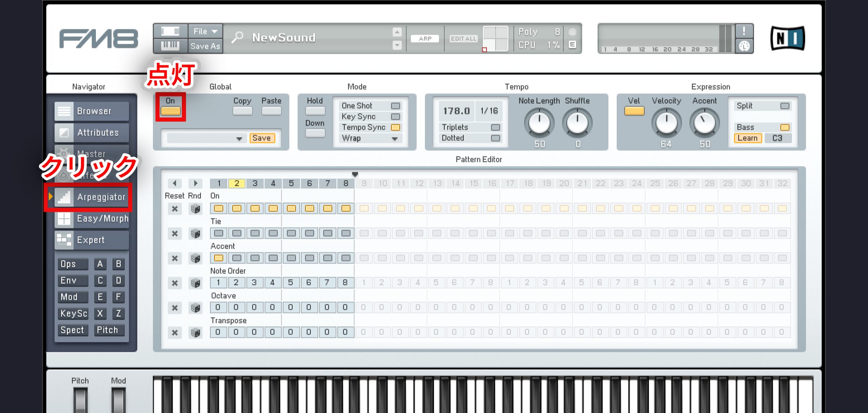Screen dimensions: 868x413
Task: Enable the Dotted checkbox
Action: tap(496, 138)
